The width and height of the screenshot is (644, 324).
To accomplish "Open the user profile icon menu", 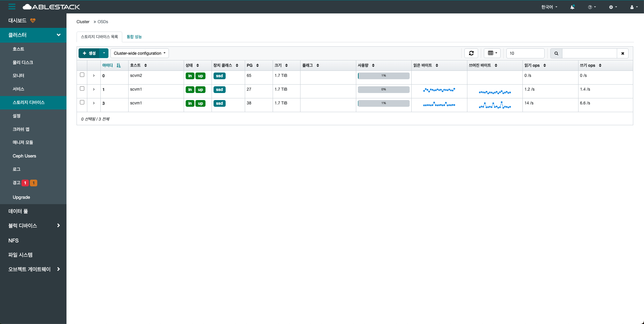I will click(x=634, y=7).
